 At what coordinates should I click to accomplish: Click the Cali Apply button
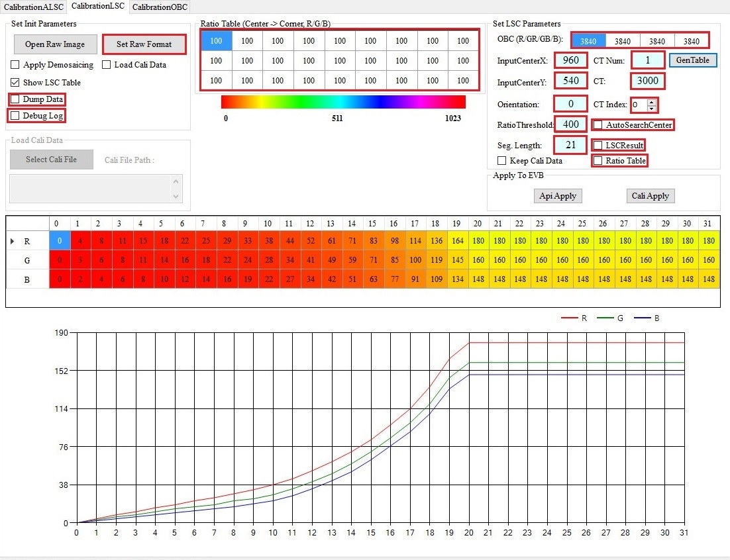[650, 196]
